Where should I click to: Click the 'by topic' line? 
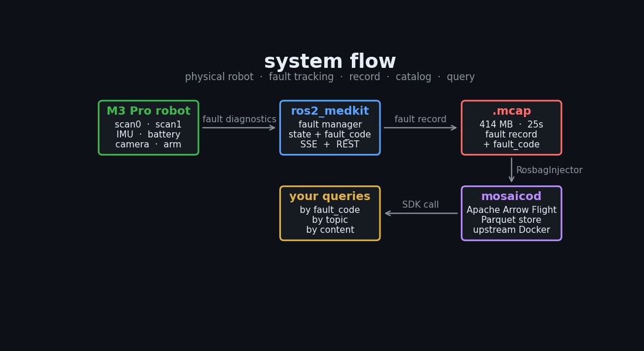point(330,220)
